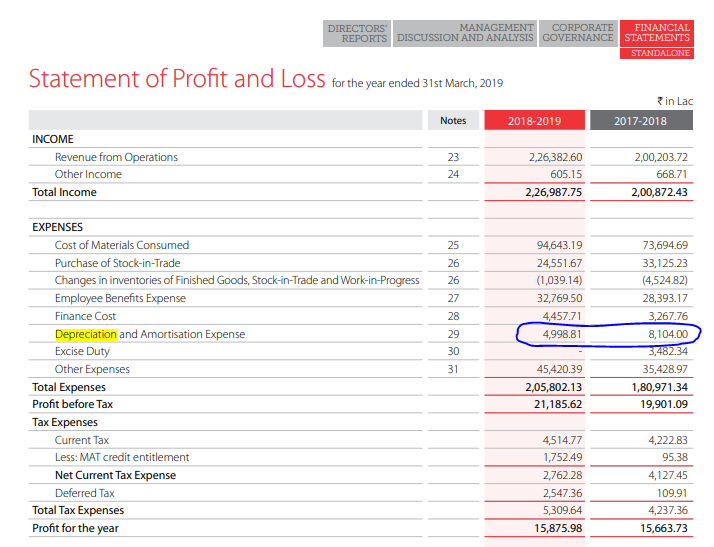Open the Directors' Reports tab
714x547 pixels.
coord(358,33)
